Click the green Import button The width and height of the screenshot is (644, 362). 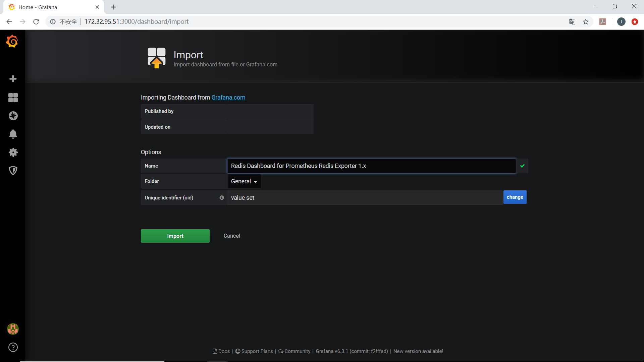click(175, 236)
